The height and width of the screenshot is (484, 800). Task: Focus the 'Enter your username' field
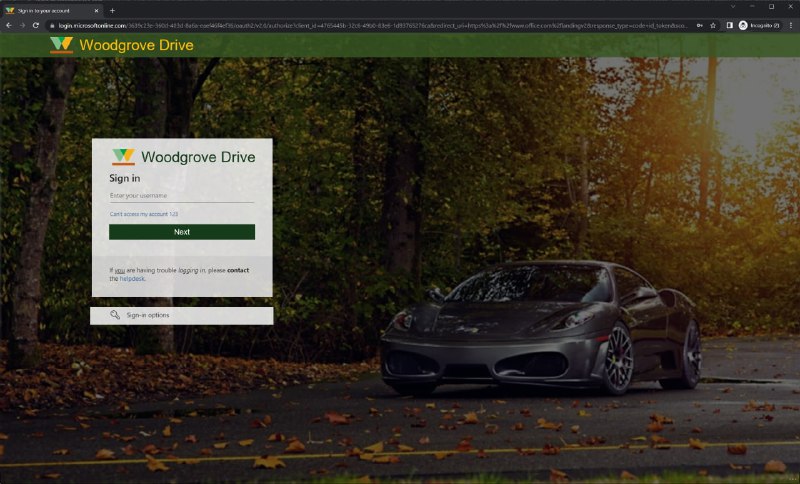tap(181, 196)
